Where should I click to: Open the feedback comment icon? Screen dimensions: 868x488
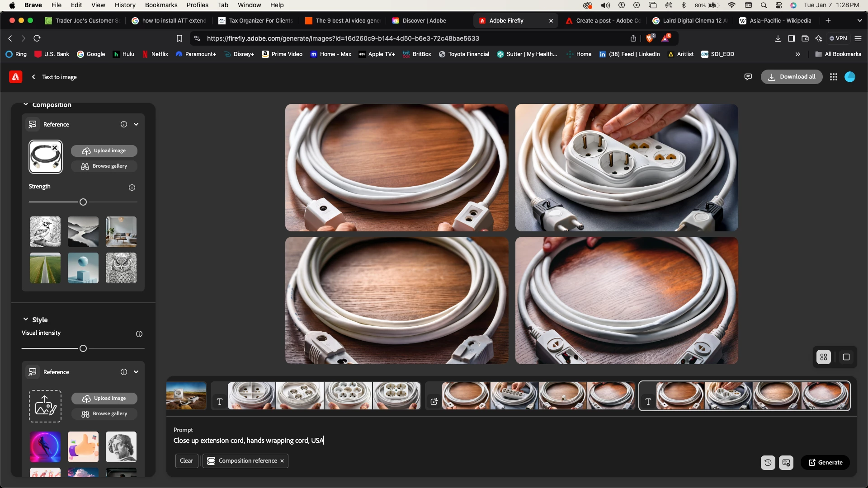748,77
